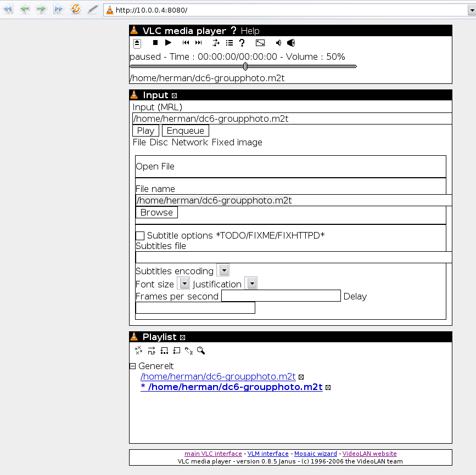Click in the Subtitles file text field
Image resolution: width=476 pixels, height=475 pixels.
point(294,257)
